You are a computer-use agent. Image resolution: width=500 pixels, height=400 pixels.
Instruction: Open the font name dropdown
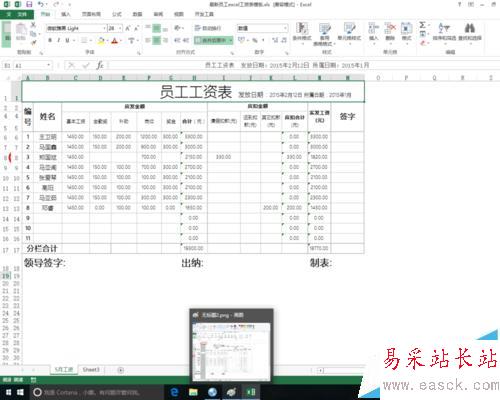tap(104, 28)
